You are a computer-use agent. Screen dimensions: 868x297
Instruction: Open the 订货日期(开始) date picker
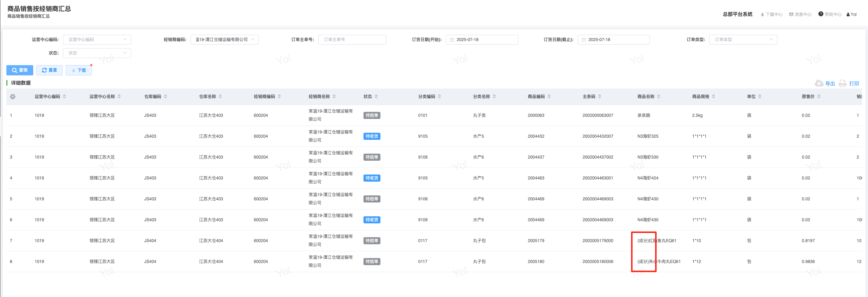482,40
